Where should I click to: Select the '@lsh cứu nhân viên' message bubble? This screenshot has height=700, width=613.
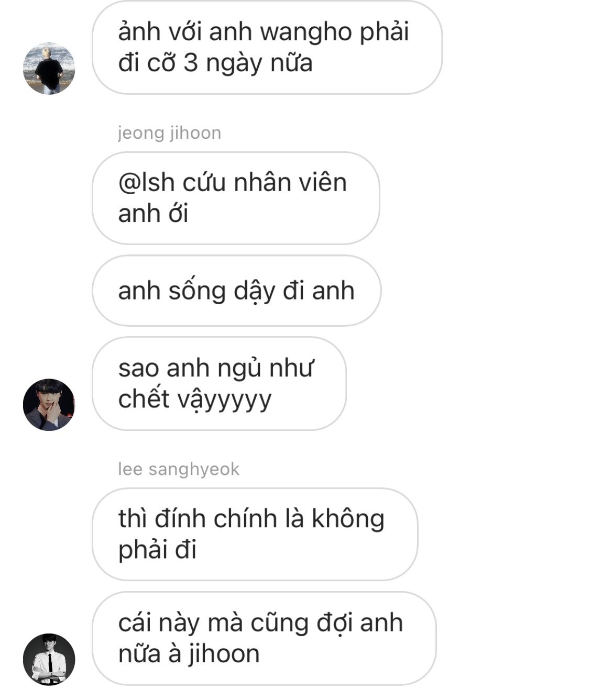[x=236, y=198]
